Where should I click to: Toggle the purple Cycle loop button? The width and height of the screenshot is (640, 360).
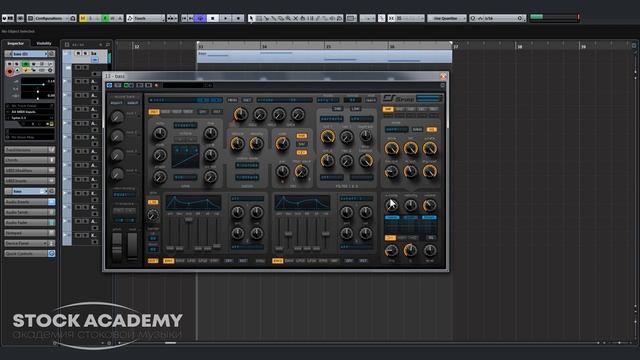(200, 18)
